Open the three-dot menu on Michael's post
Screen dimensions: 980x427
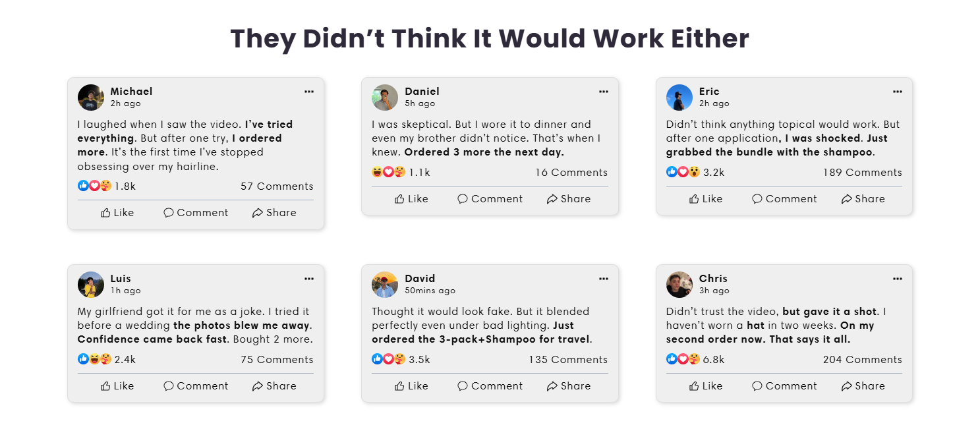(x=309, y=92)
